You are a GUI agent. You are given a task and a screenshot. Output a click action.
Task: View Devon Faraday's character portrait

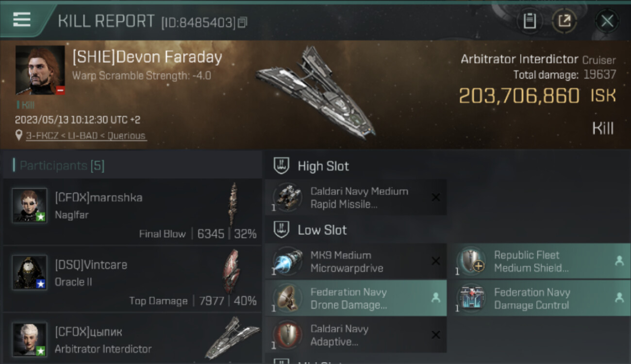pos(40,70)
